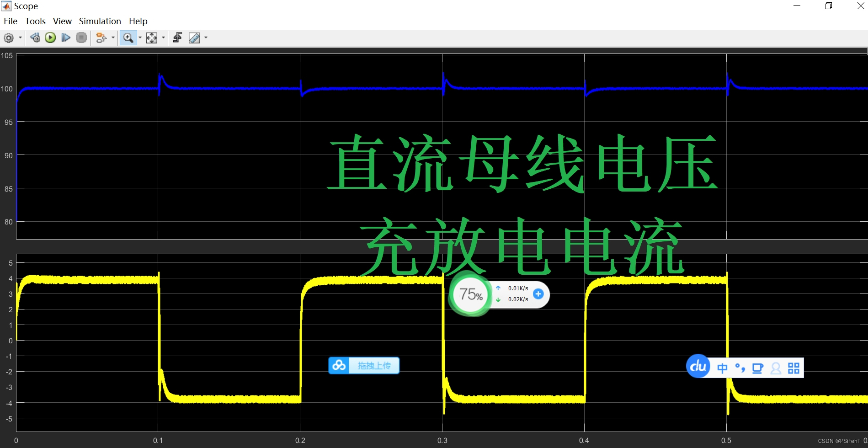The width and height of the screenshot is (868, 448).
Task: Toggle the Zoom magnifier tool
Action: (x=128, y=38)
